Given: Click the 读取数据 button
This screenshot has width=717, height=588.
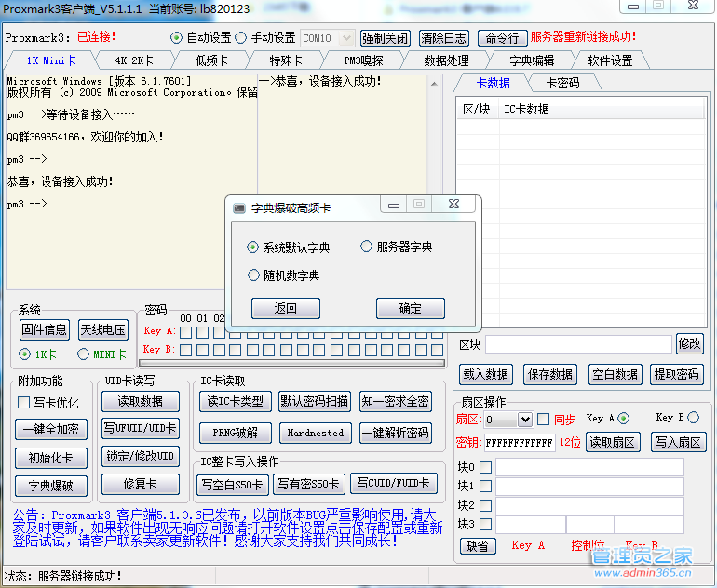Looking at the screenshot, I should point(141,402).
